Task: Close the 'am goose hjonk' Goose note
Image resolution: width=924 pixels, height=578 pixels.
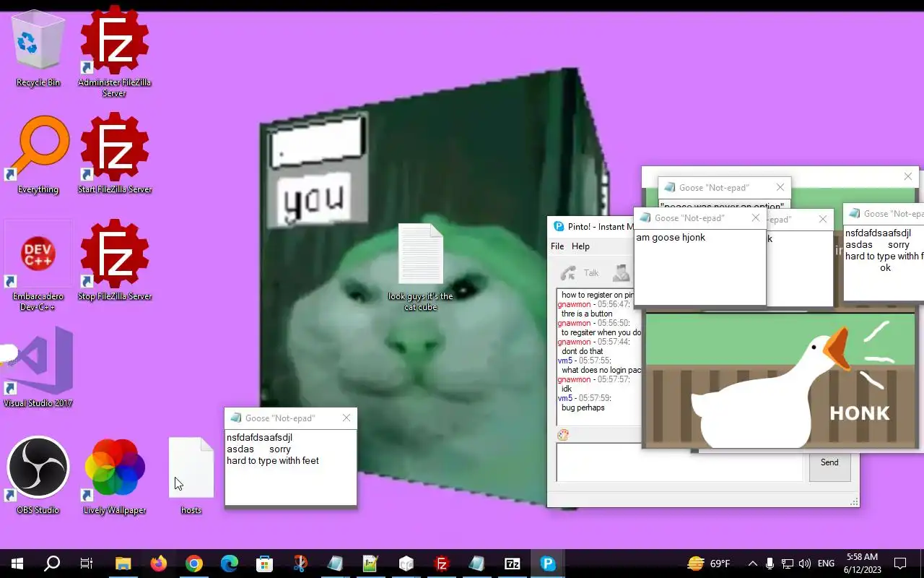Action: click(x=756, y=218)
